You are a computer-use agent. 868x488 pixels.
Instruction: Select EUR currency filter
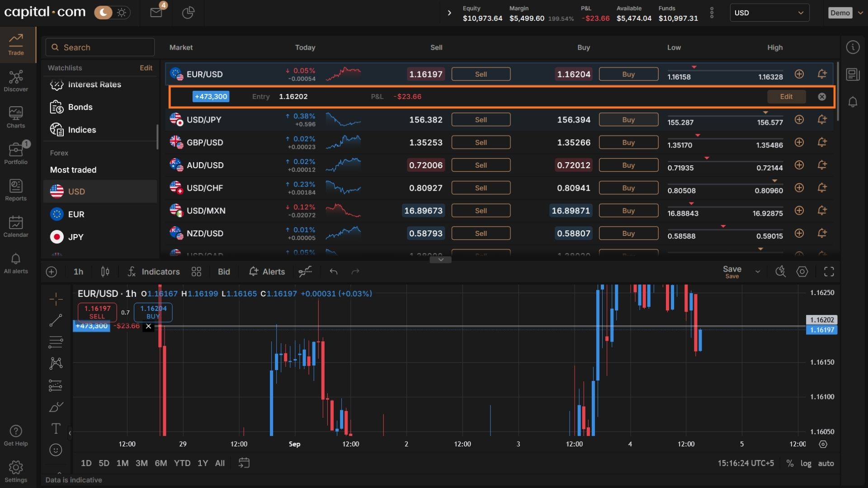click(100, 214)
